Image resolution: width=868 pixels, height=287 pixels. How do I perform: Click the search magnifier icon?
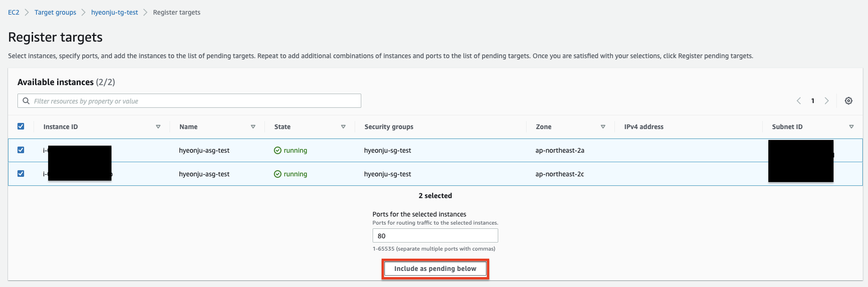26,101
